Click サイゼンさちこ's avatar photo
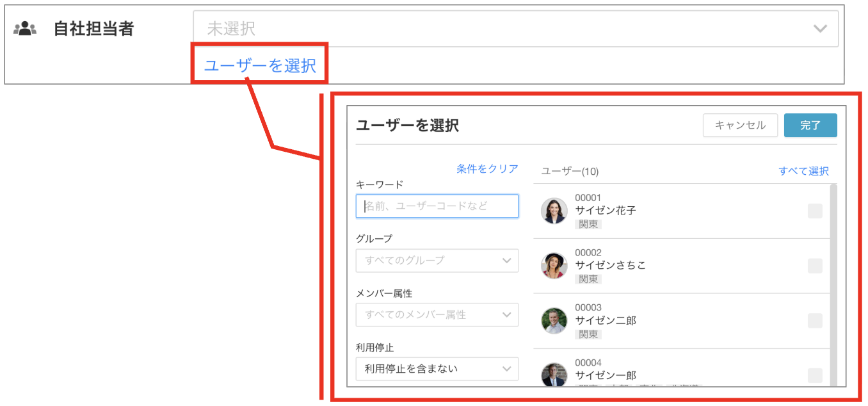Image resolution: width=868 pixels, height=406 pixels. 554,266
